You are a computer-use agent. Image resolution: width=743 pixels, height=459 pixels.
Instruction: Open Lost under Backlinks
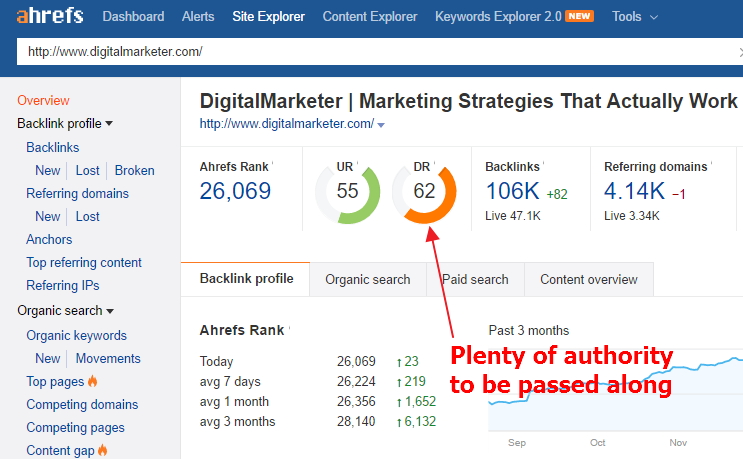88,171
